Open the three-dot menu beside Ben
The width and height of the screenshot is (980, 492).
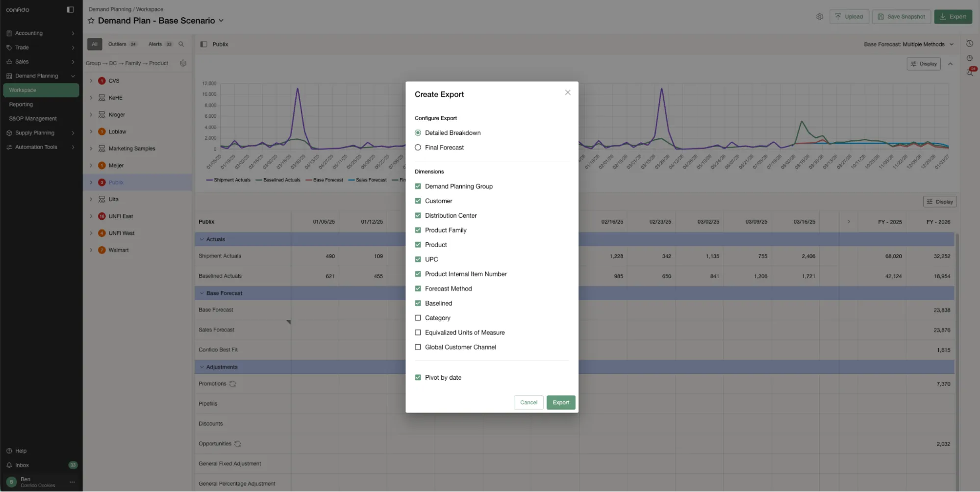coord(72,482)
